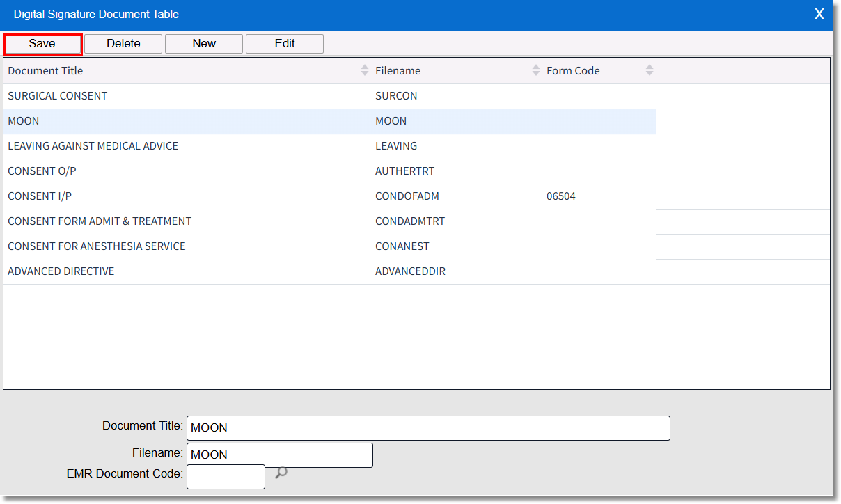Choose the ADVANCED DIRECTIVE row

tap(61, 271)
